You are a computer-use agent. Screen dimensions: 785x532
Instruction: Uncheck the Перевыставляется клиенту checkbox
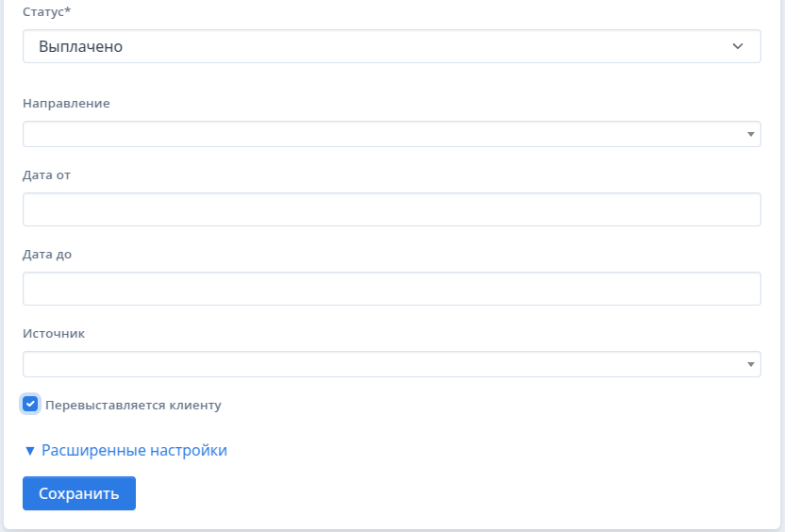point(30,404)
